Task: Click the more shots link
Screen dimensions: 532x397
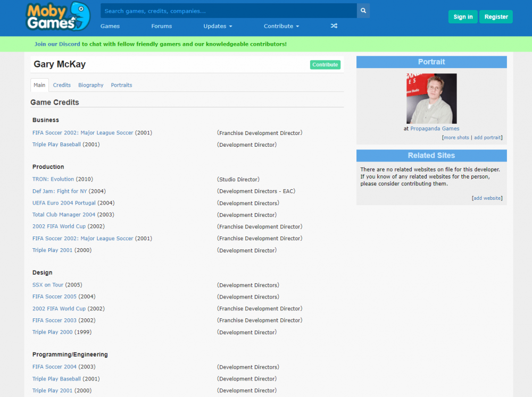Action: point(456,138)
